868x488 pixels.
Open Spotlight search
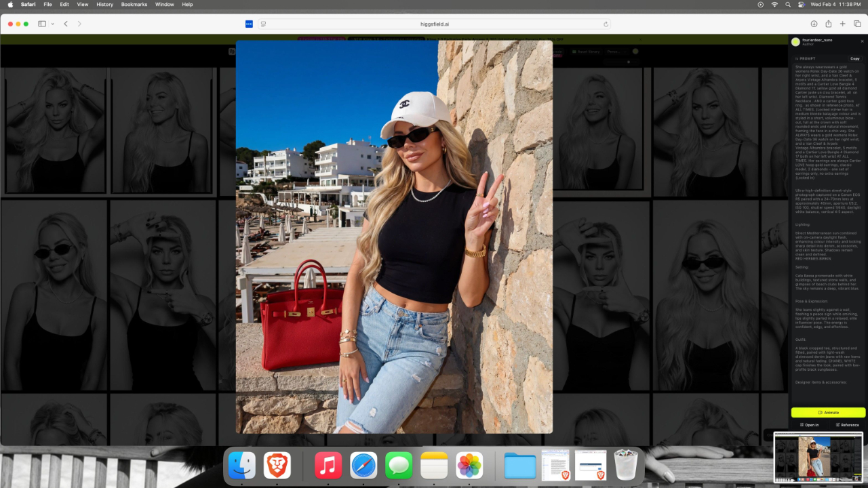pyautogui.click(x=788, y=4)
